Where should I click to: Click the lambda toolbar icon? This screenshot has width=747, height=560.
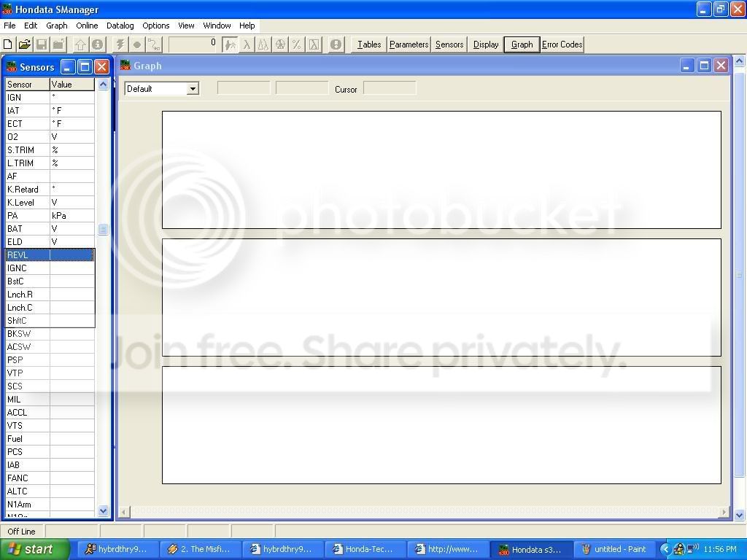click(x=247, y=44)
